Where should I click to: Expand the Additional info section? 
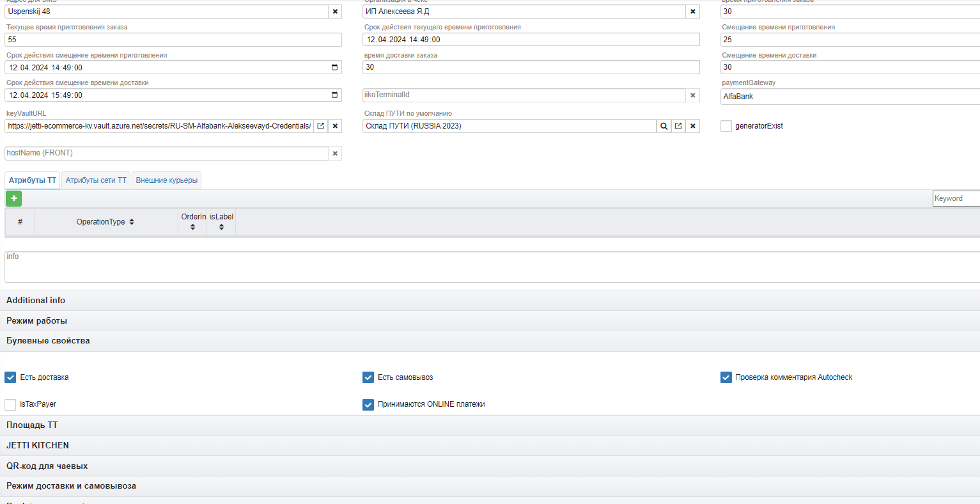pos(490,301)
